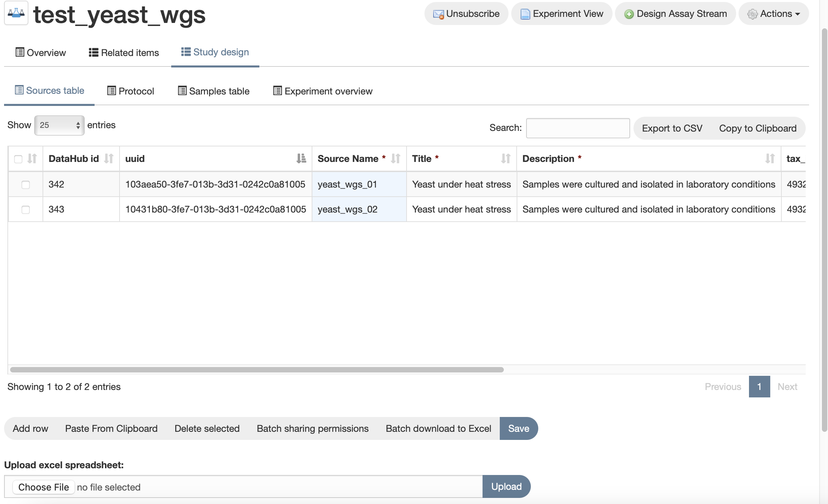Click Choose File for excel upload
Image resolution: width=828 pixels, height=504 pixels.
44,487
